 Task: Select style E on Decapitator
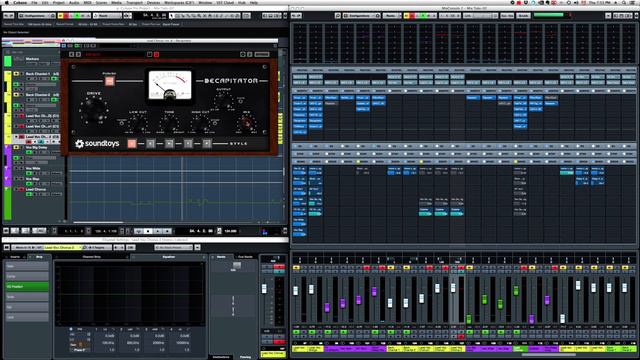coord(151,143)
